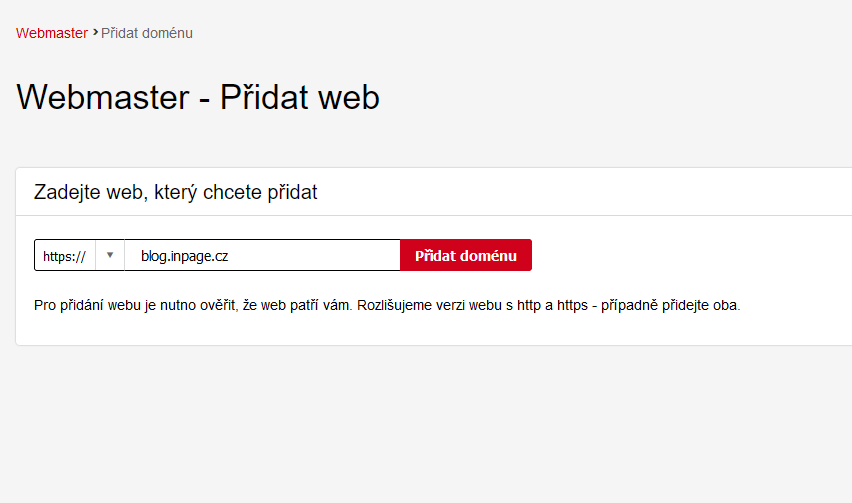Go back to Webmaster via the red breadcrumb
This screenshot has height=503, width=852.
tap(52, 33)
